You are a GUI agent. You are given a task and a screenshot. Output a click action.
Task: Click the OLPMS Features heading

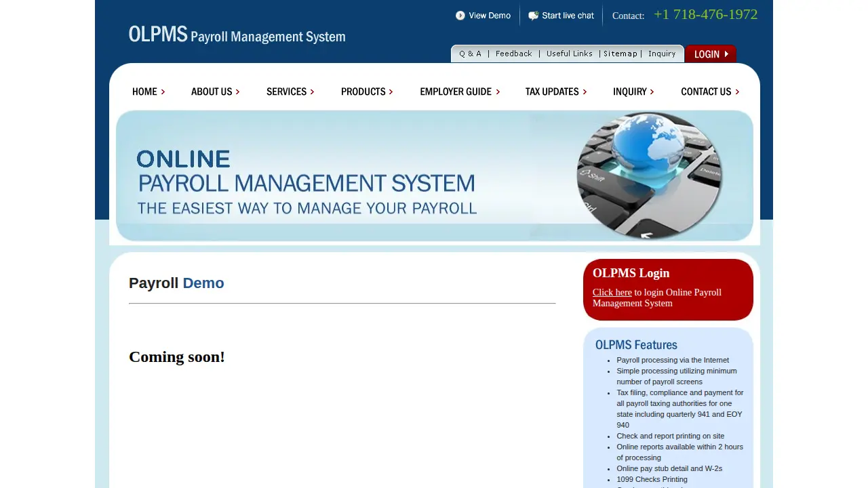tap(636, 345)
